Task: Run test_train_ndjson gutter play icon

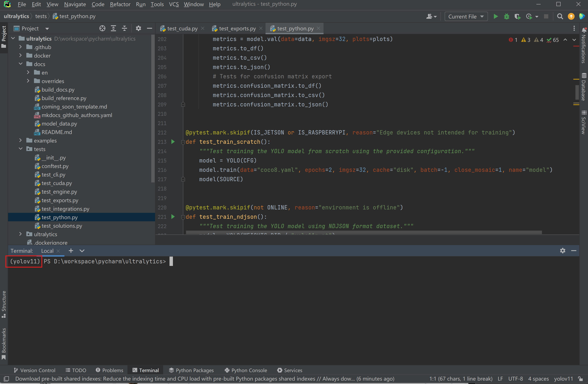Action: (x=173, y=217)
